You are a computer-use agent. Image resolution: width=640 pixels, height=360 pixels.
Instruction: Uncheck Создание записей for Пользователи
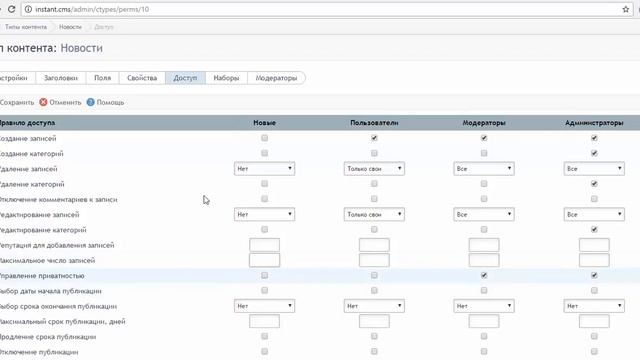click(x=374, y=138)
